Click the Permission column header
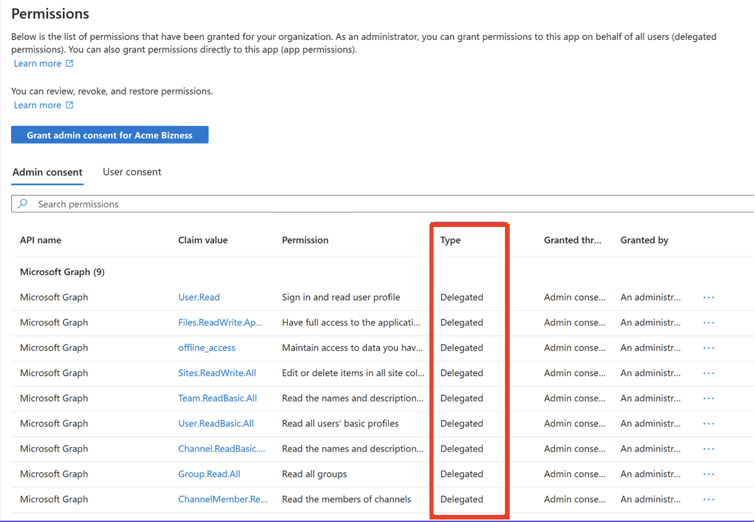The image size is (755, 522). tap(305, 240)
